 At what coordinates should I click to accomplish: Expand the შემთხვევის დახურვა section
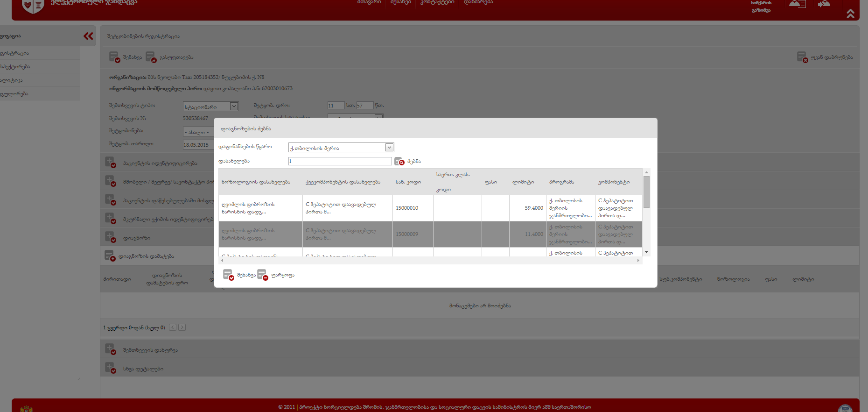pos(110,349)
